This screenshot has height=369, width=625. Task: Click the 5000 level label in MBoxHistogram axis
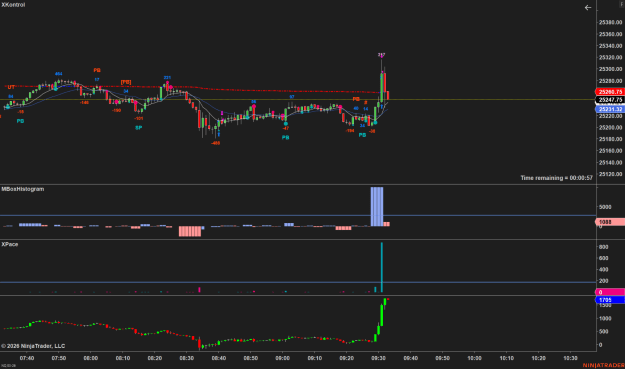605,207
